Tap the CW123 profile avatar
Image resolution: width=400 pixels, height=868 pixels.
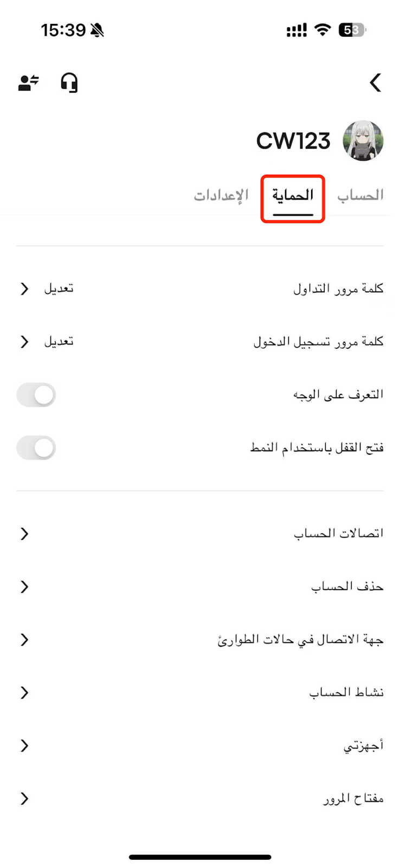tap(363, 141)
